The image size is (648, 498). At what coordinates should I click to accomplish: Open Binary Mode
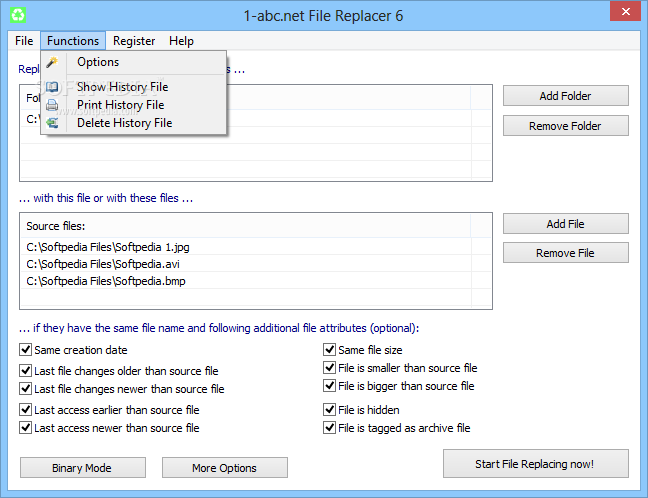83,468
